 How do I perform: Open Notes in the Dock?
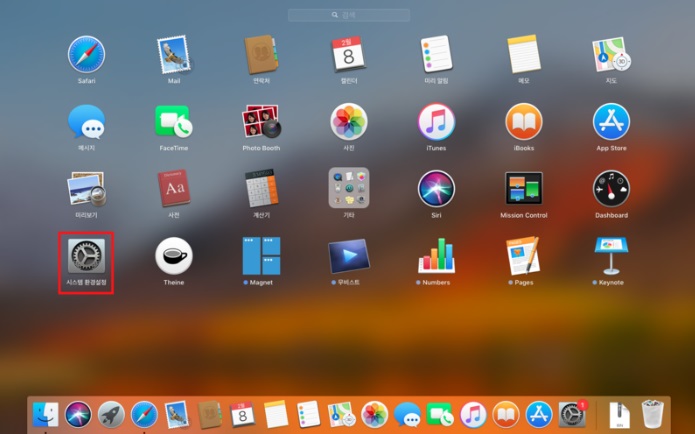coord(276,414)
